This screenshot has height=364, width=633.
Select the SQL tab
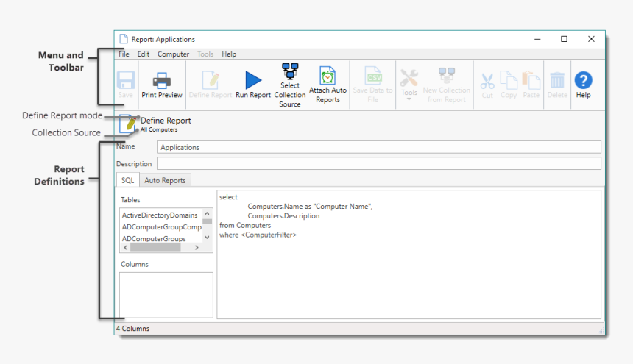click(127, 180)
